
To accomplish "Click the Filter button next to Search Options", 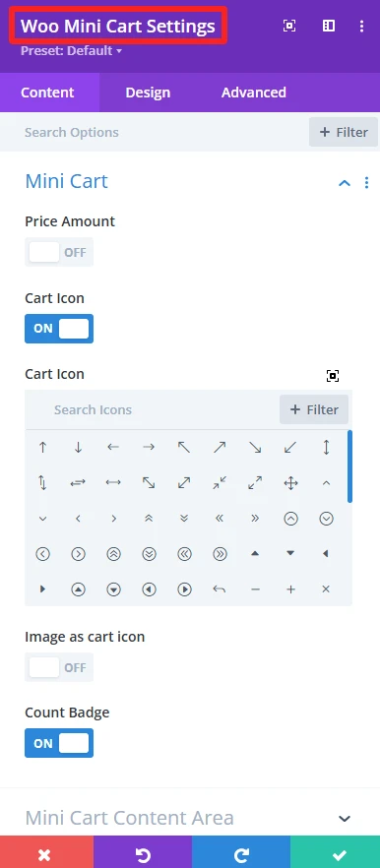I will coord(344,132).
